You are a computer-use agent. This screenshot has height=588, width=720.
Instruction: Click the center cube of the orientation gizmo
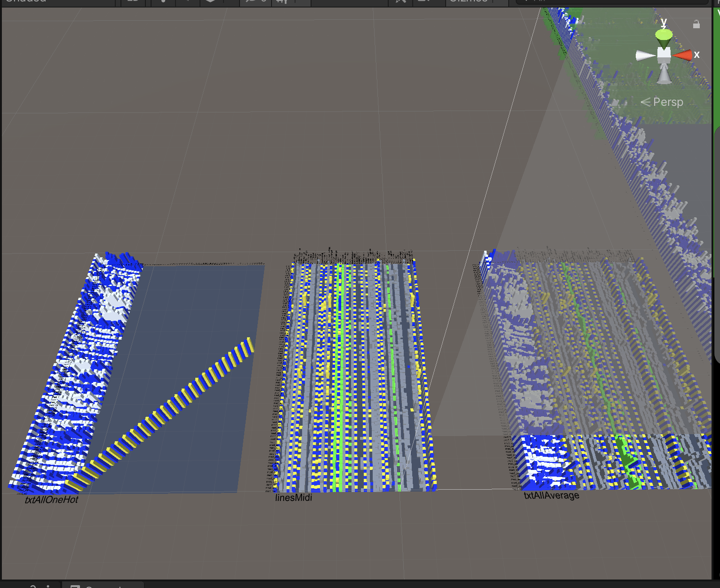[664, 56]
